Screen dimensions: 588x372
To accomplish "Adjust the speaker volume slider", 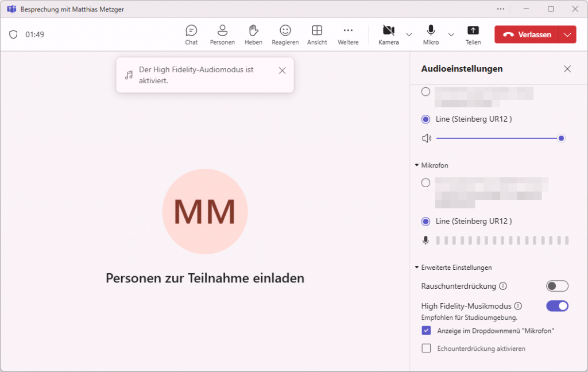I will click(501, 138).
